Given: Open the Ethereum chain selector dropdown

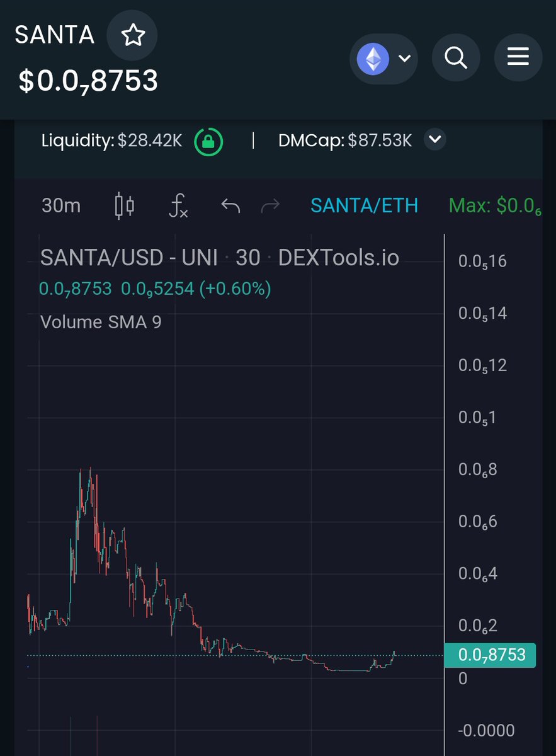Looking at the screenshot, I should (x=383, y=59).
